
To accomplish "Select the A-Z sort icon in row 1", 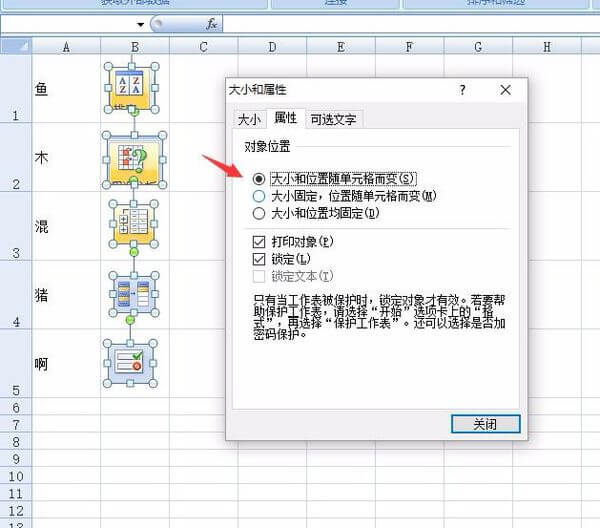I will coord(133,89).
